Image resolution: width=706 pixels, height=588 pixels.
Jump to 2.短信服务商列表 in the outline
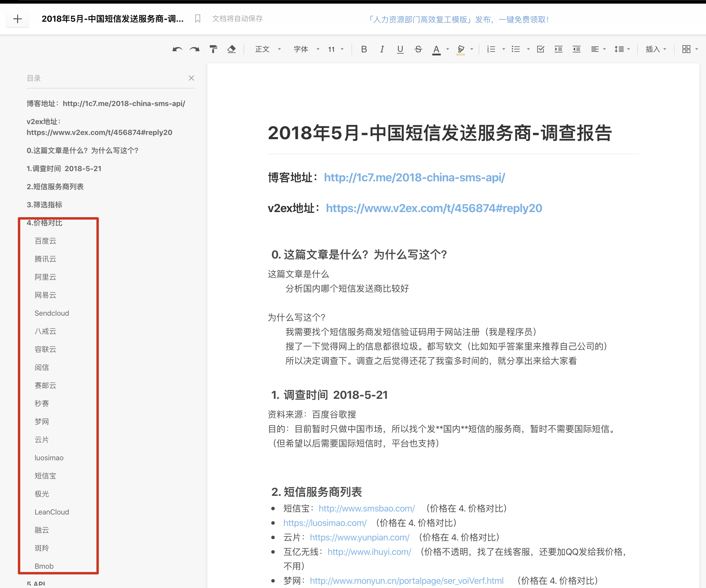55,186
